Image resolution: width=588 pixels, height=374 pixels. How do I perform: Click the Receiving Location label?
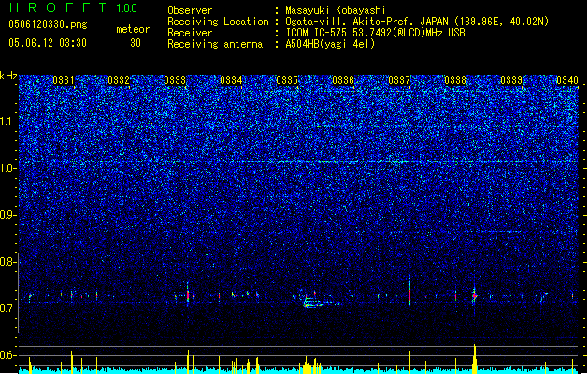click(218, 22)
